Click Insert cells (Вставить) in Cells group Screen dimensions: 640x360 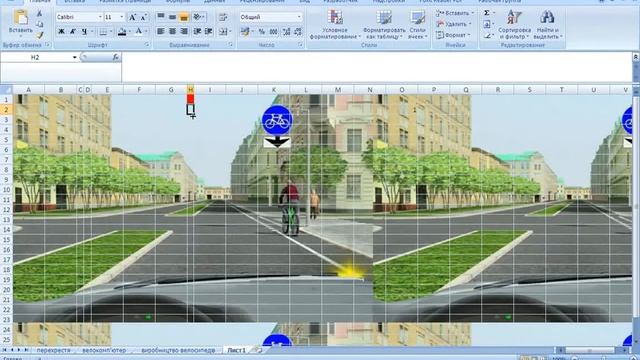[x=455, y=13]
